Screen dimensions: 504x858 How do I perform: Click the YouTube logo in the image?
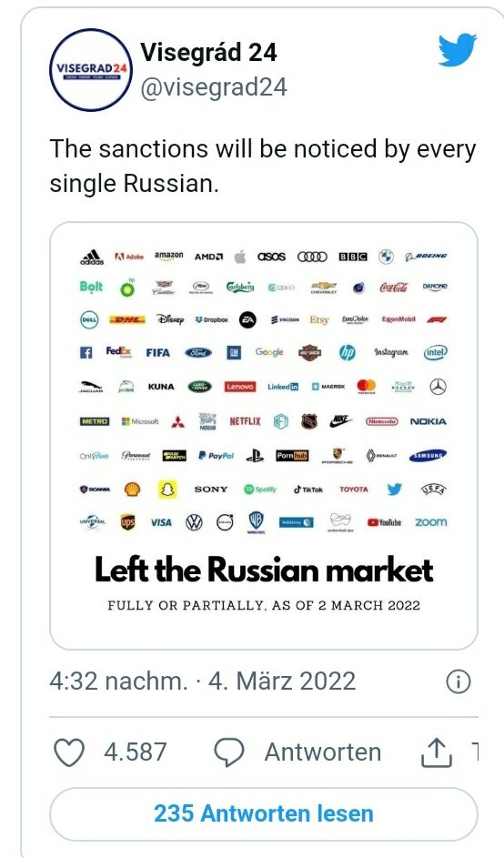(x=384, y=522)
